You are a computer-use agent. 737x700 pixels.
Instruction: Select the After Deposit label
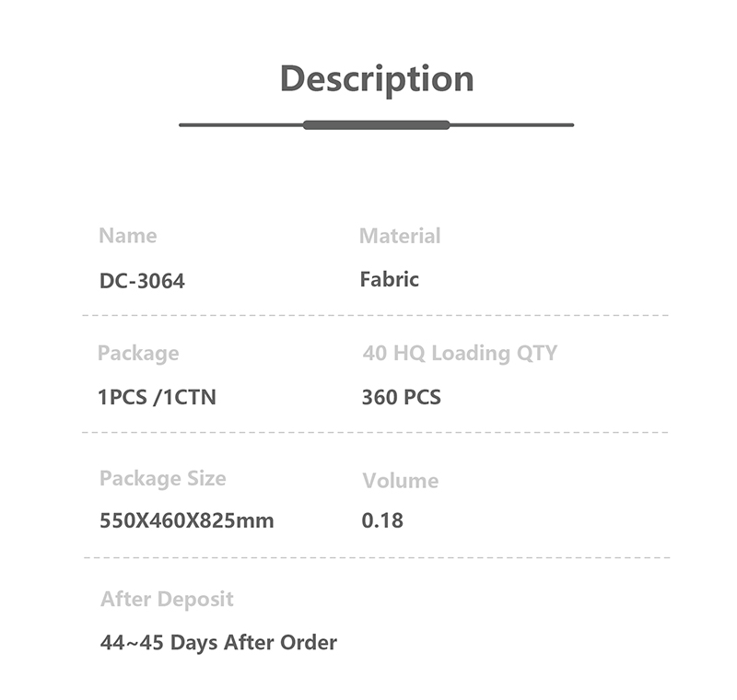(167, 599)
